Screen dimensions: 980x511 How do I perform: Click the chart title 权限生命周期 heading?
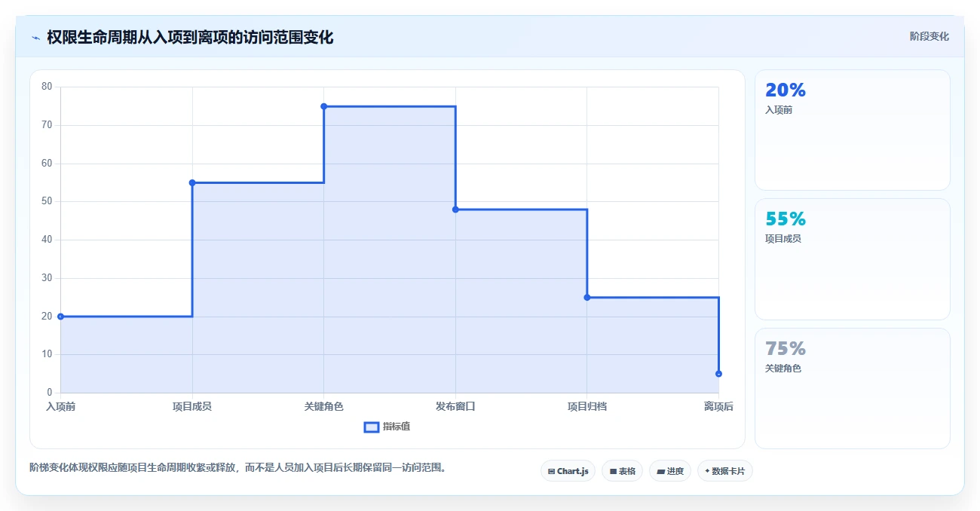pyautogui.click(x=190, y=37)
